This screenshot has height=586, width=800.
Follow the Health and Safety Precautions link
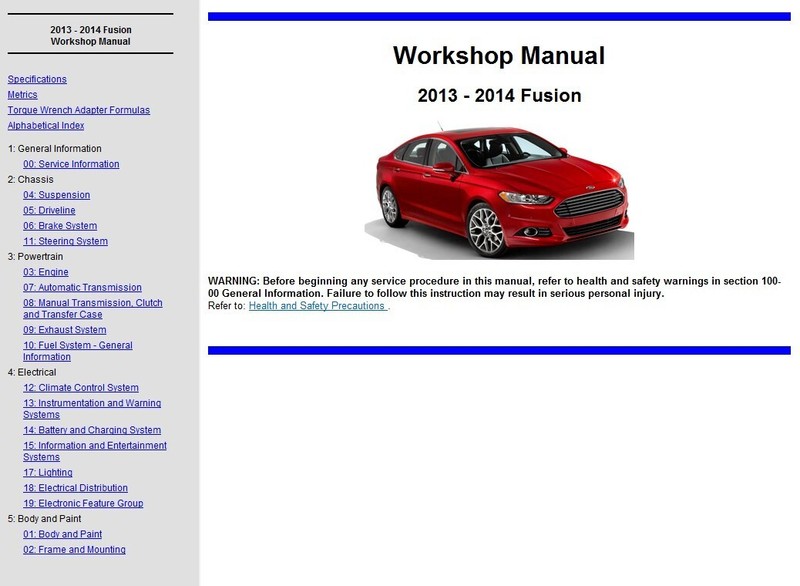click(318, 305)
